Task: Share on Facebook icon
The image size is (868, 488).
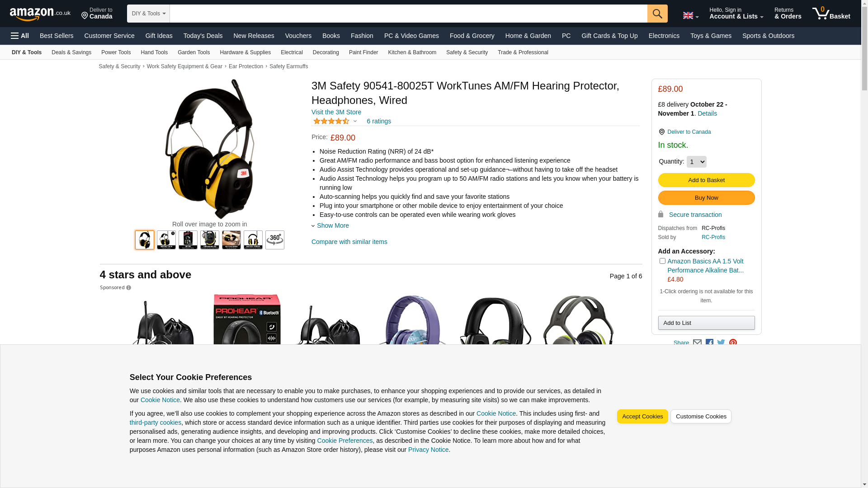Action: point(709,343)
